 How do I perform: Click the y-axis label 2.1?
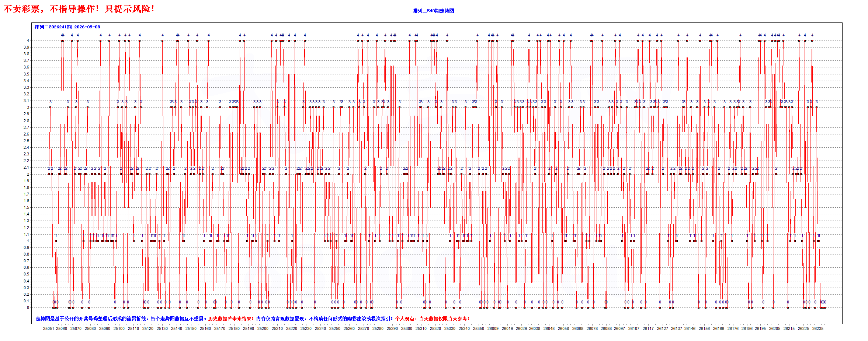pyautogui.click(x=27, y=167)
